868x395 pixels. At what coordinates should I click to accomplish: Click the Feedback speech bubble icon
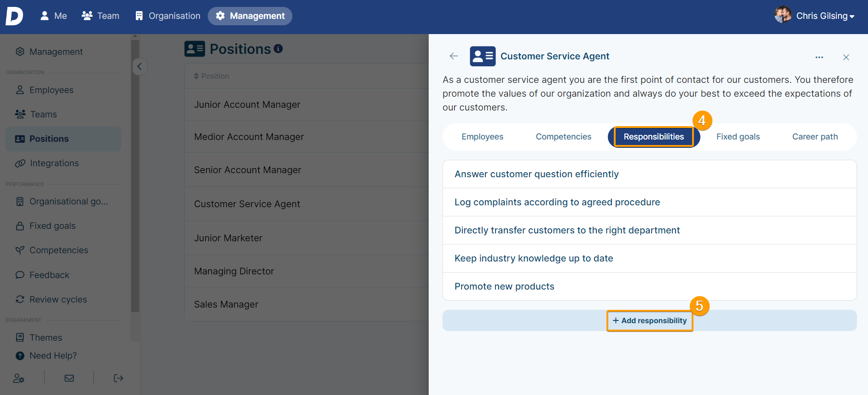(20, 275)
